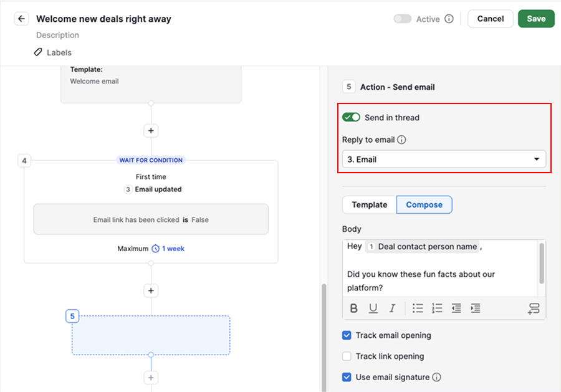Insert a numbered list in body
The width and height of the screenshot is (561, 392).
click(437, 308)
